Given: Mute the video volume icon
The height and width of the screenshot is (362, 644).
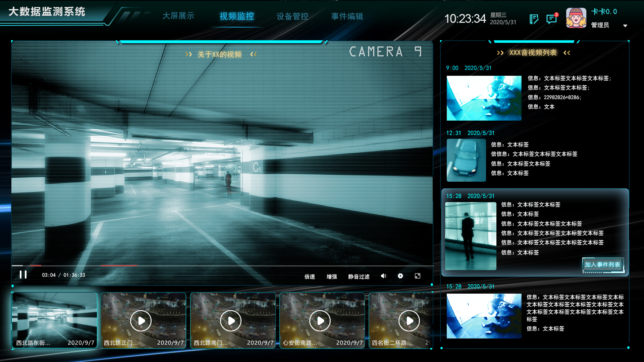Looking at the screenshot, I should [x=383, y=276].
